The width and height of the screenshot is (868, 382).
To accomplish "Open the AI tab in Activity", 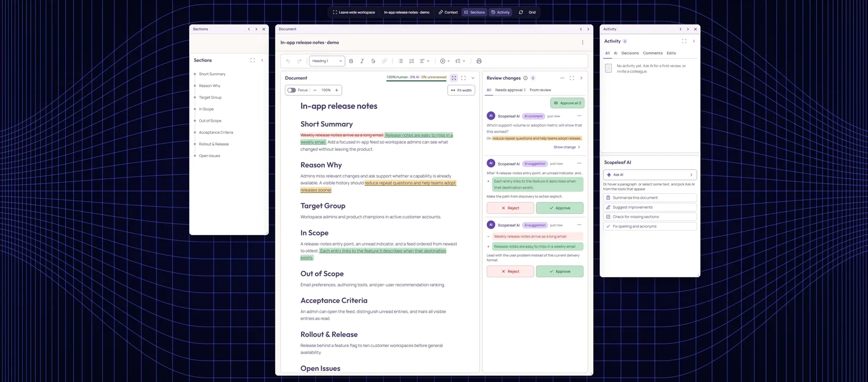I will (x=616, y=53).
